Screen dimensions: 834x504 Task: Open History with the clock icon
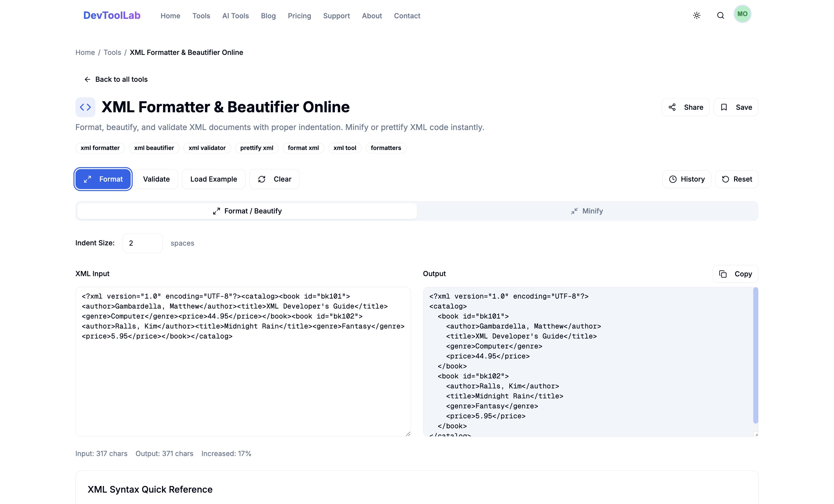point(686,179)
